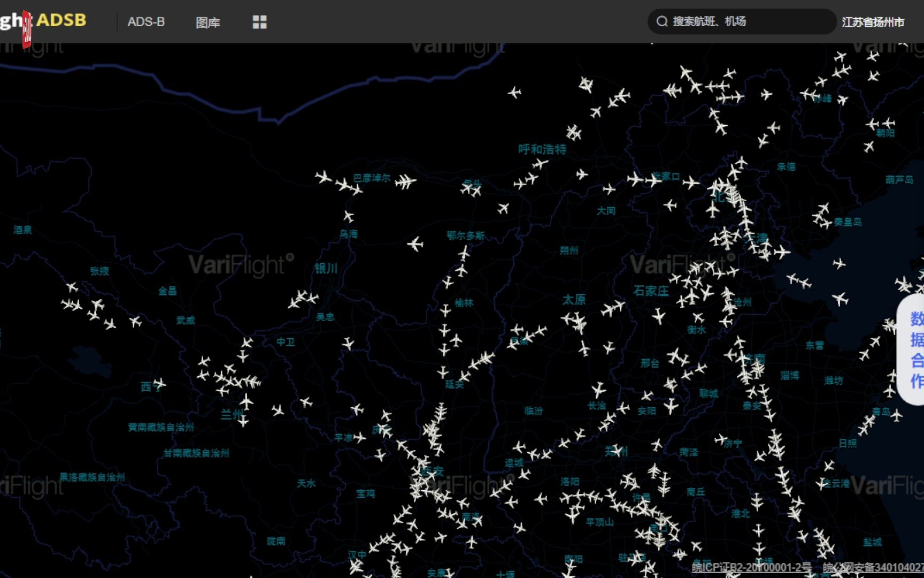Select the airplane directly above 乌海 label

(348, 216)
